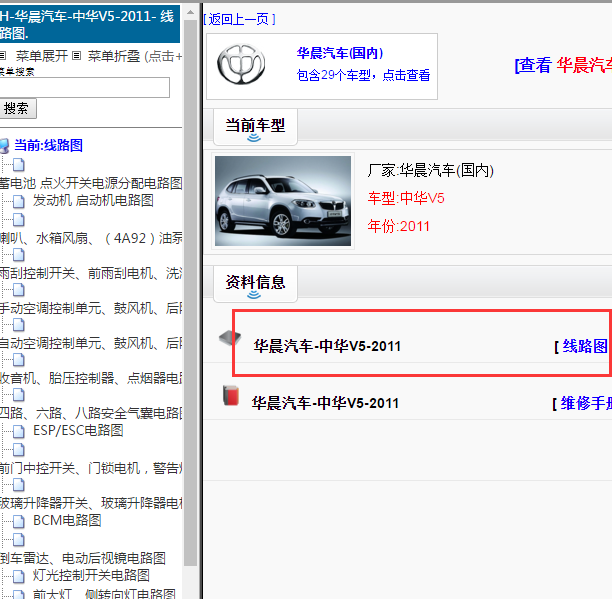Open the 线路图 link for 中华V5-2011

585,346
